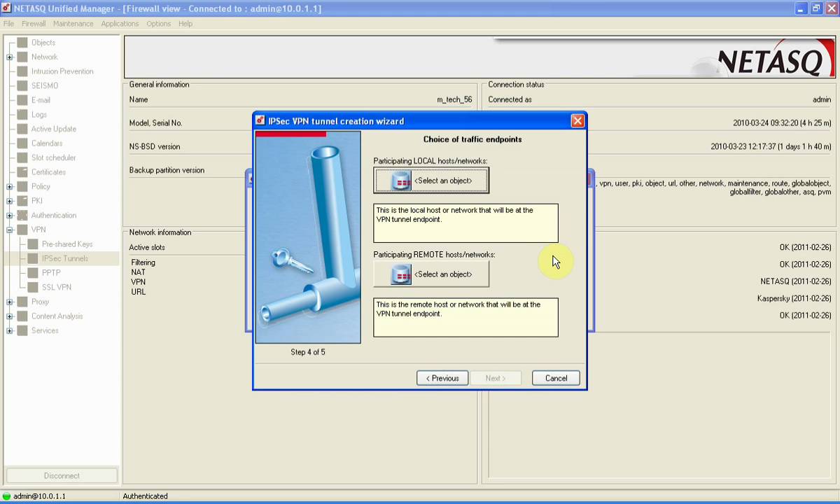The width and height of the screenshot is (840, 504).
Task: Expand the Policy tree node
Action: (x=10, y=187)
